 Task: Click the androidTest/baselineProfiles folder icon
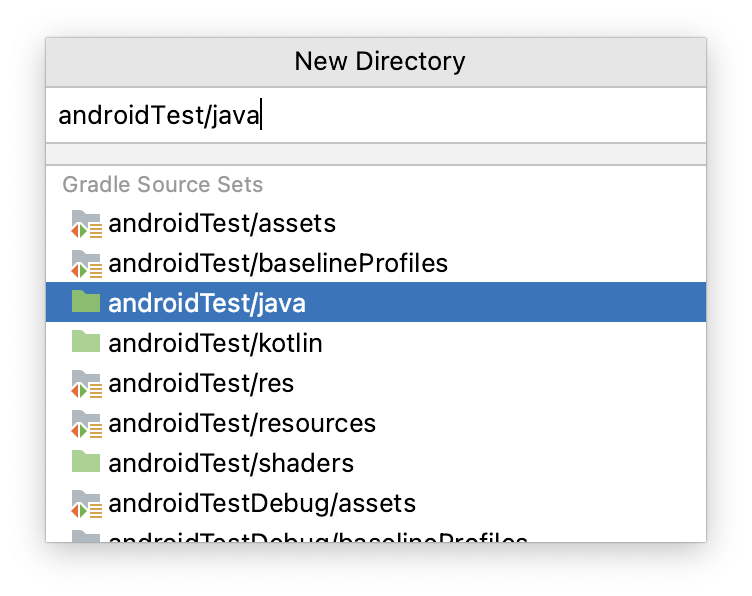[87, 264]
